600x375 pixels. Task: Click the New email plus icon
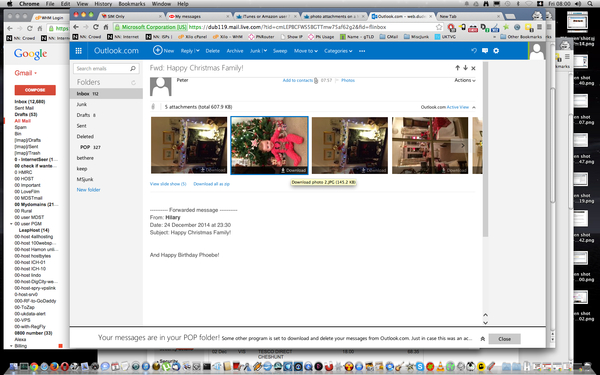click(x=157, y=50)
